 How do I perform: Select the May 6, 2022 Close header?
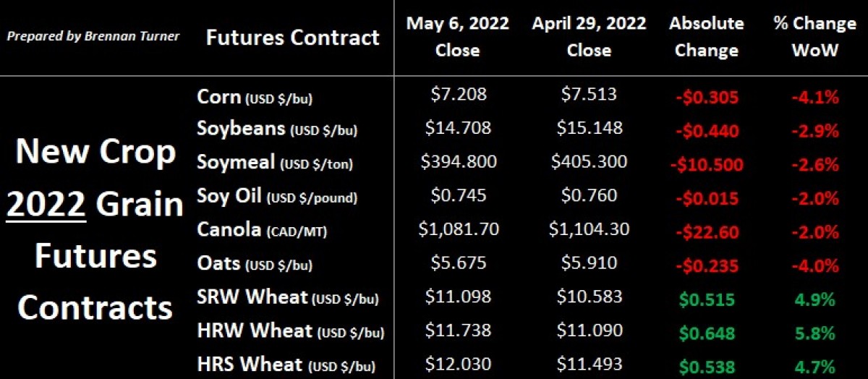[457, 36]
